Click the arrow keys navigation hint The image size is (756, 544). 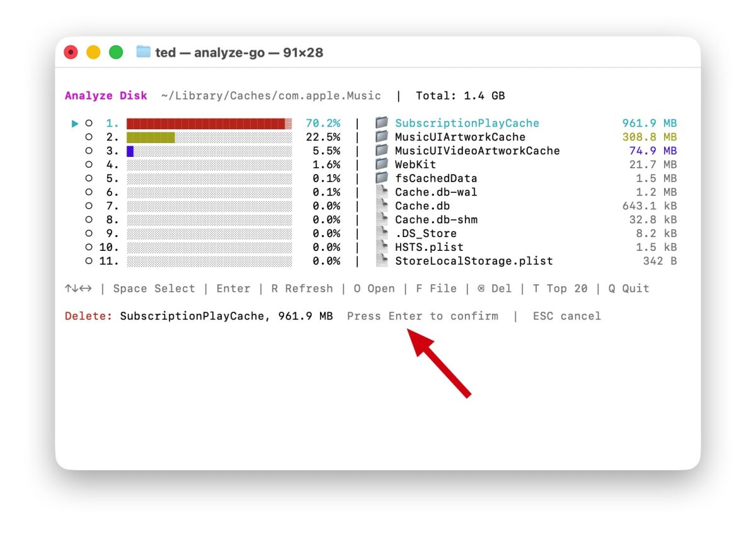(x=78, y=289)
